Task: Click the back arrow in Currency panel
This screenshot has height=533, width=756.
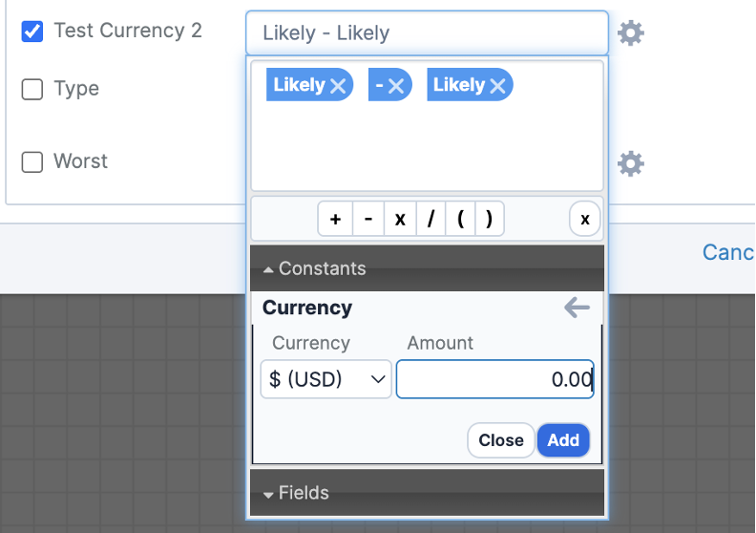Action: click(577, 308)
